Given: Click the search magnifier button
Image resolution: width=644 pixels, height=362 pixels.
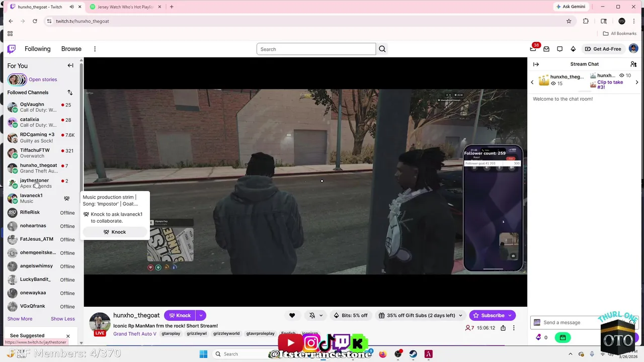Looking at the screenshot, I should pyautogui.click(x=382, y=49).
